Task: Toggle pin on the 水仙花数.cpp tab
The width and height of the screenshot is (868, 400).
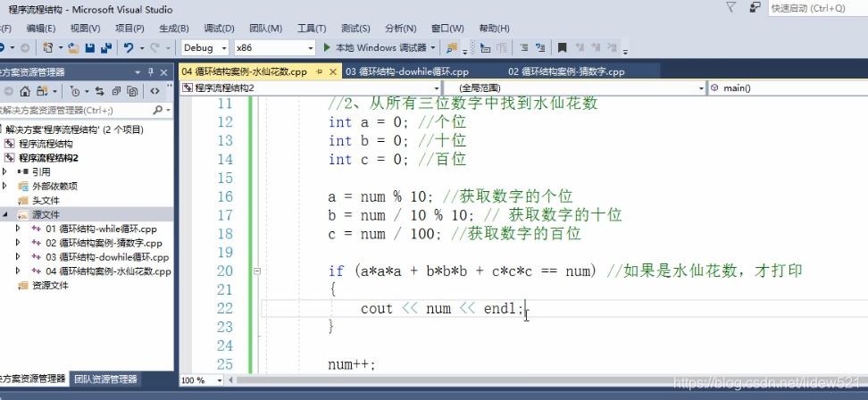Action: tap(320, 72)
